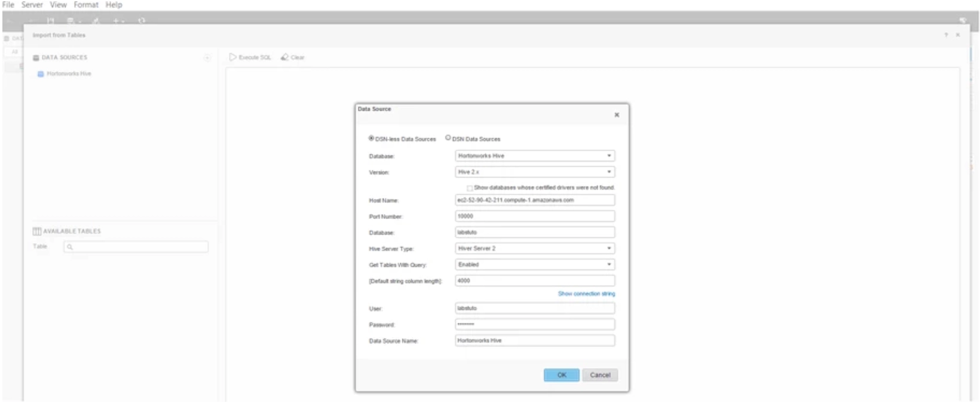The image size is (980, 402).
Task: Close the Import from Tables window
Action: click(x=958, y=35)
